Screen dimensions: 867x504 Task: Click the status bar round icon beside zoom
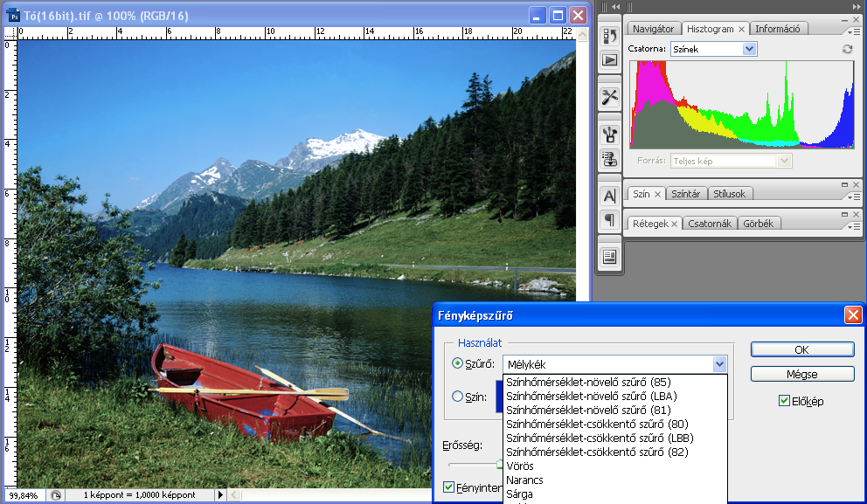(x=56, y=495)
